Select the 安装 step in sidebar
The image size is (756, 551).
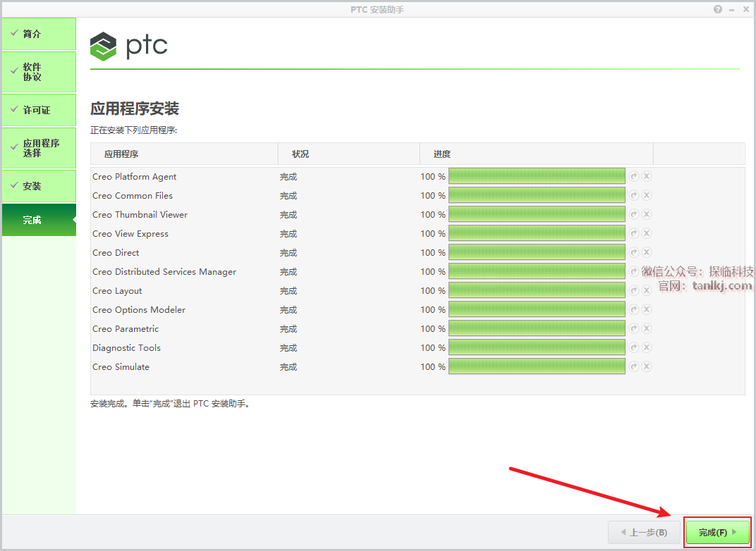(x=39, y=186)
